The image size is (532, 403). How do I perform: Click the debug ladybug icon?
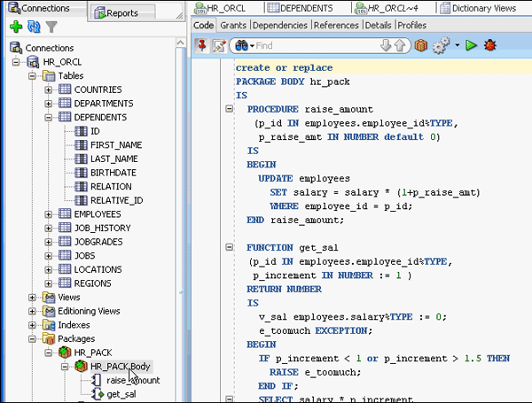(x=489, y=45)
